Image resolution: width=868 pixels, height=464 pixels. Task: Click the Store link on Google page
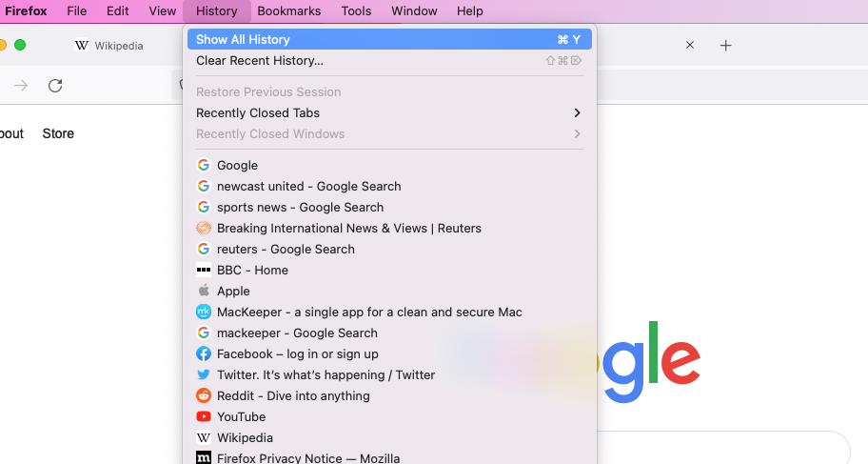pos(58,133)
